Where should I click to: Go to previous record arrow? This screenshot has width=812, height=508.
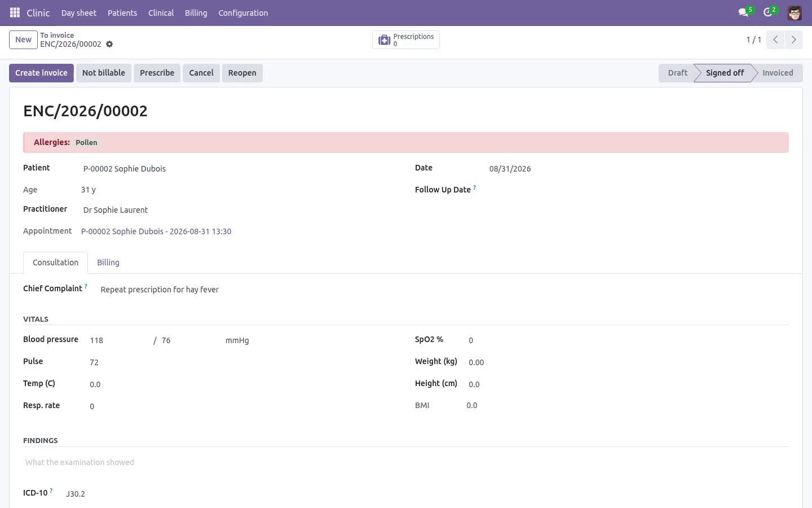click(x=775, y=40)
